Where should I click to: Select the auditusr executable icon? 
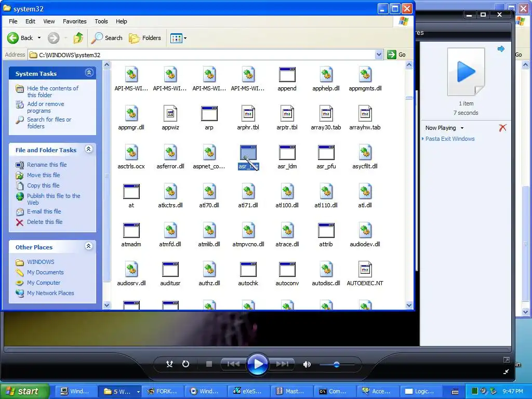[170, 270]
